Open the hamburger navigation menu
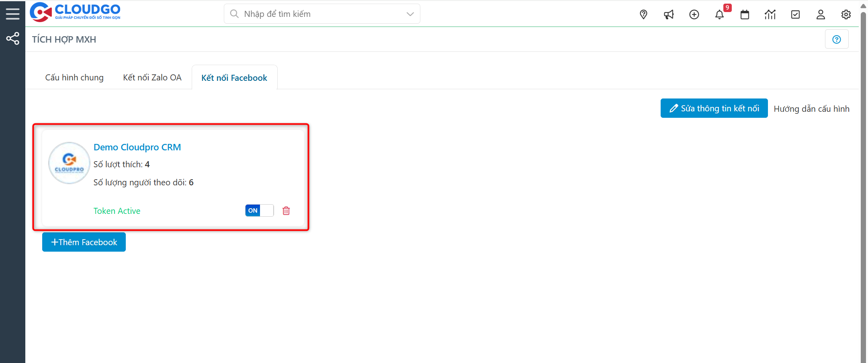Image resolution: width=868 pixels, height=363 pixels. pyautogui.click(x=12, y=13)
